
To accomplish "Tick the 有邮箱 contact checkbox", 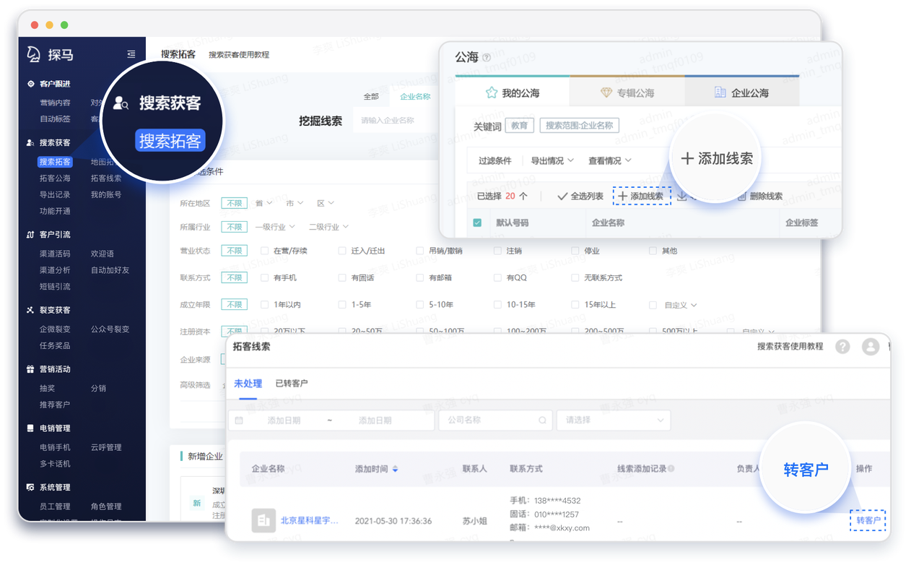I will (x=419, y=277).
